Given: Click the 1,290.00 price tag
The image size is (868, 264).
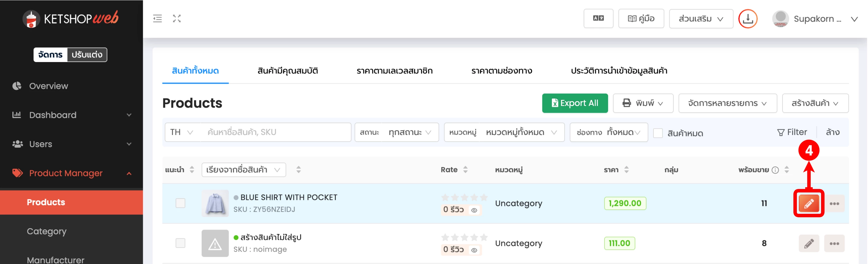Looking at the screenshot, I should [625, 204].
